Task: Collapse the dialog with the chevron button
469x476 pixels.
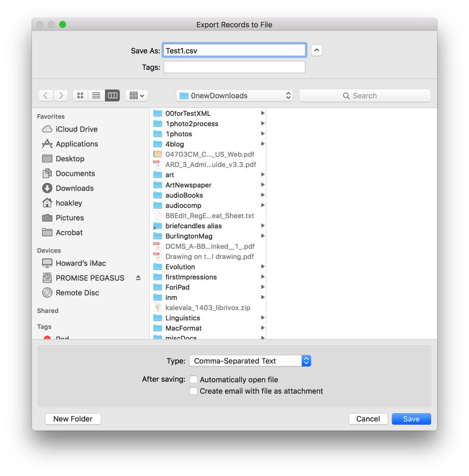Action: click(316, 50)
